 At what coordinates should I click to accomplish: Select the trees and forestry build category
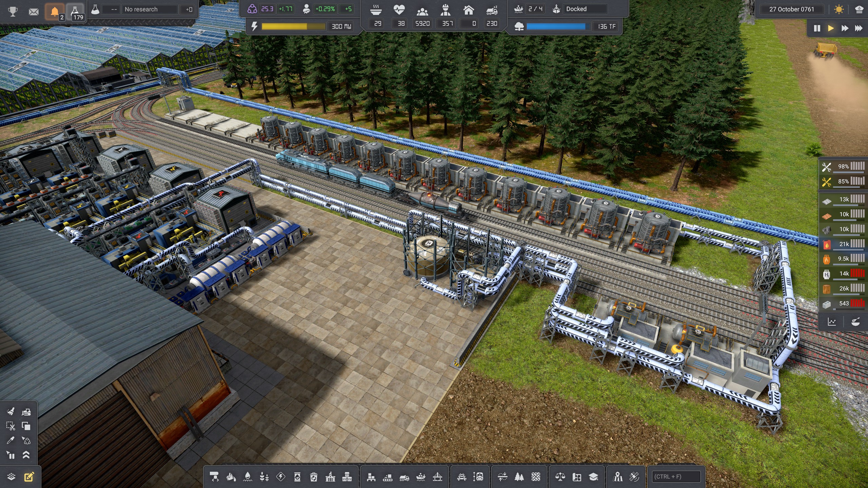pyautogui.click(x=519, y=477)
